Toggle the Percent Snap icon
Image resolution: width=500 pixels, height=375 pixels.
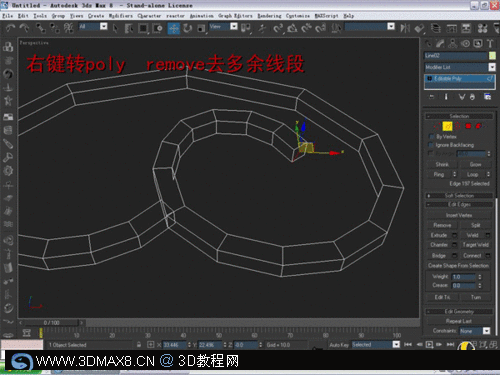click(x=306, y=28)
